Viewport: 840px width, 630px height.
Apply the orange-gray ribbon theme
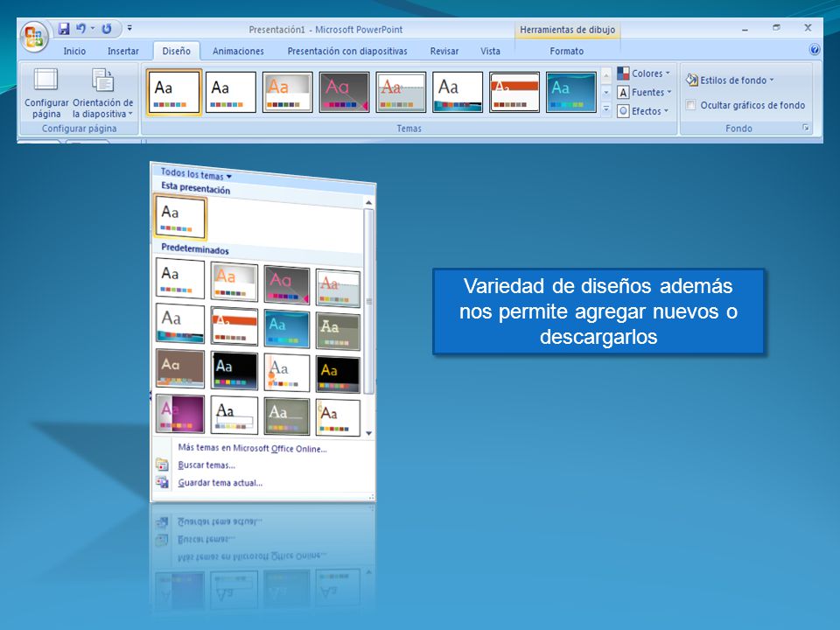click(288, 92)
